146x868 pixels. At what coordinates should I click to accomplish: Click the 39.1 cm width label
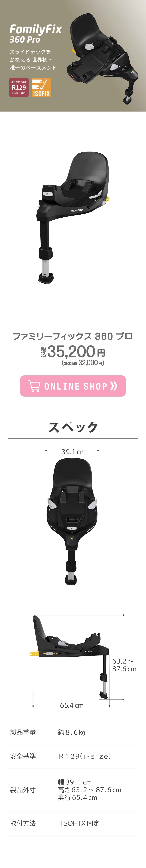pos(73,452)
